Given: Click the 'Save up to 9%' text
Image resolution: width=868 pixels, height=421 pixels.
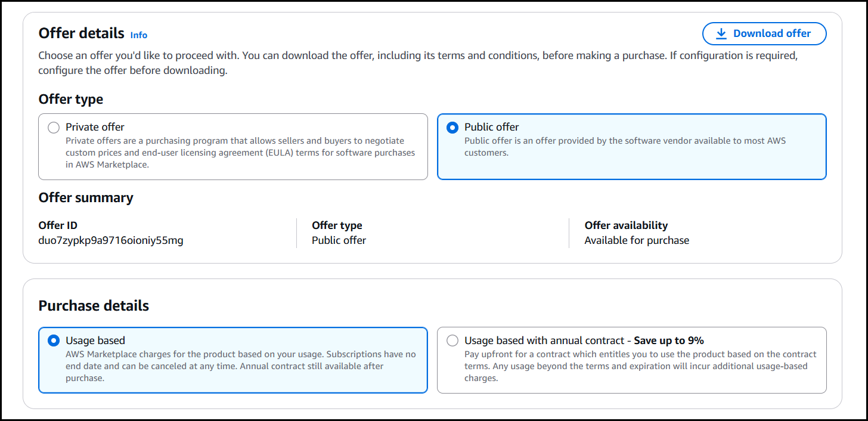Looking at the screenshot, I should [x=668, y=341].
